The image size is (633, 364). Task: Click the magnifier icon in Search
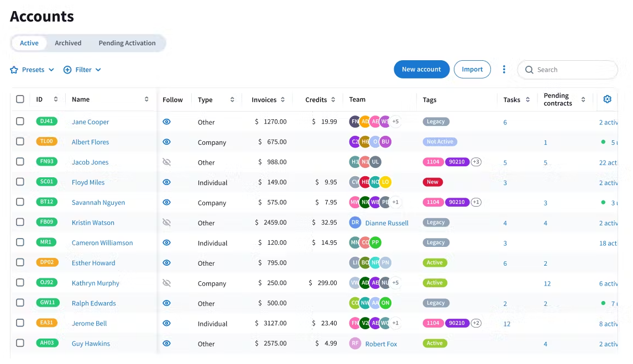[x=529, y=70]
